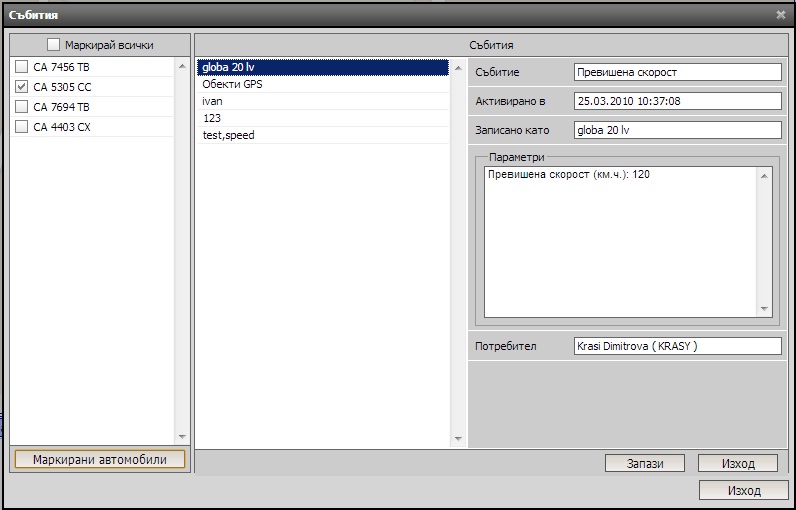The width and height of the screenshot is (796, 510).
Task: Check the CA 7456 TB vehicle checkbox
Action: [x=21, y=66]
